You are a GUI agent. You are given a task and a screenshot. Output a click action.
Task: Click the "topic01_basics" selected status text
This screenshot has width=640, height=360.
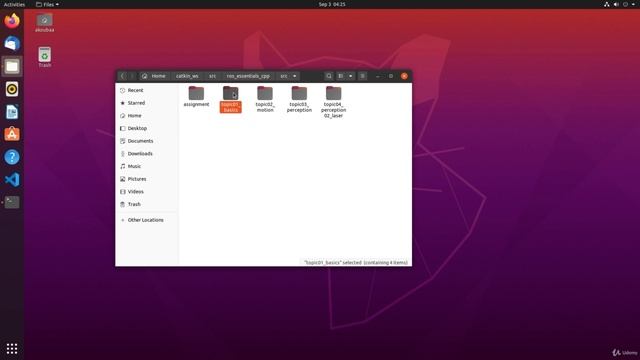point(356,262)
